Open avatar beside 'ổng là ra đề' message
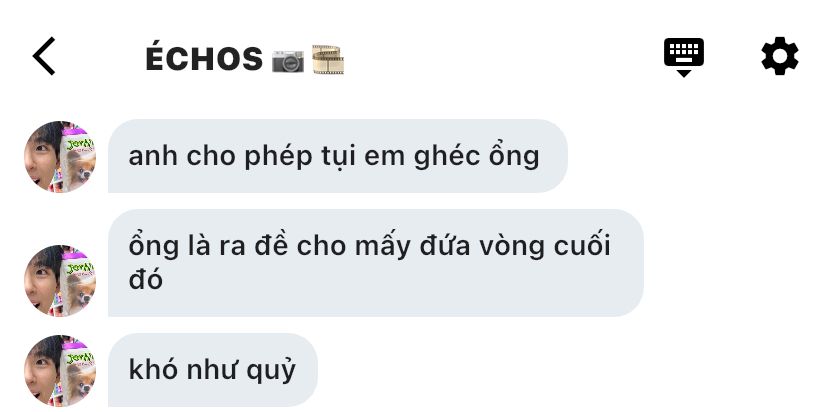 tap(60, 280)
